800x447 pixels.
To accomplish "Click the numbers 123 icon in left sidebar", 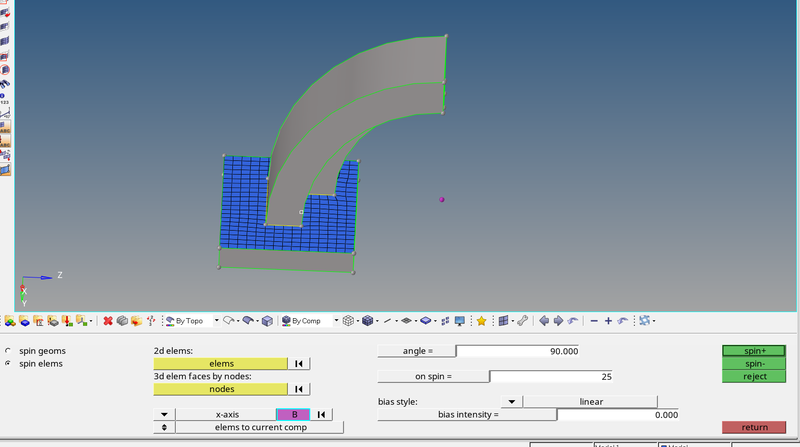I will point(5,98).
